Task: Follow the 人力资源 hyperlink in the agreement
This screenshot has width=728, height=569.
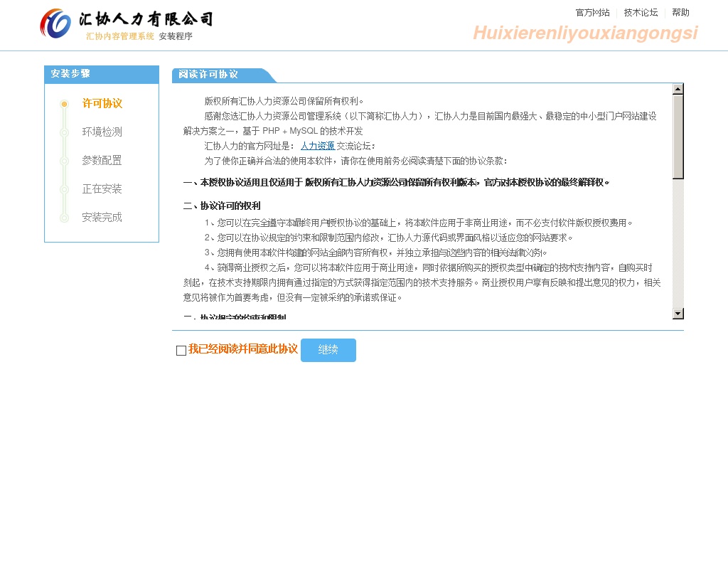Action: [x=317, y=146]
